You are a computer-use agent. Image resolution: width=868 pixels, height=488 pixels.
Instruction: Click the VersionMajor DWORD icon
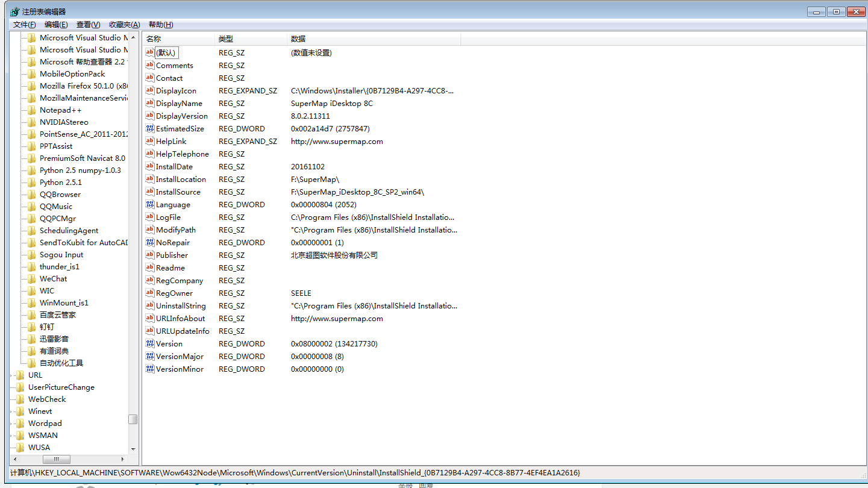point(150,356)
